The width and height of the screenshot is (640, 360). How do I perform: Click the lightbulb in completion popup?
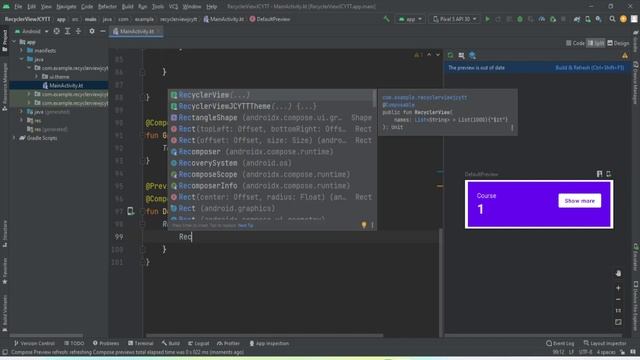click(364, 225)
